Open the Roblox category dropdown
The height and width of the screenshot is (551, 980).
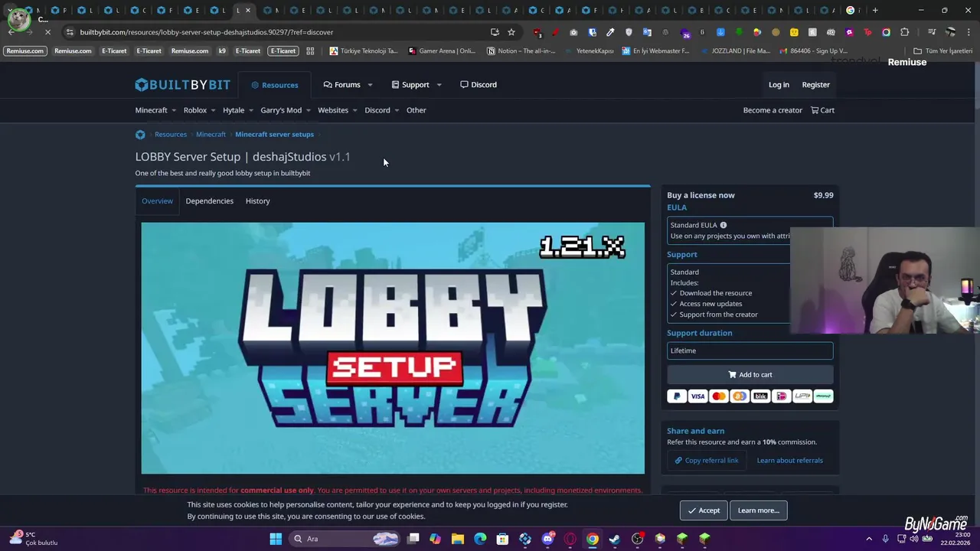tap(199, 110)
